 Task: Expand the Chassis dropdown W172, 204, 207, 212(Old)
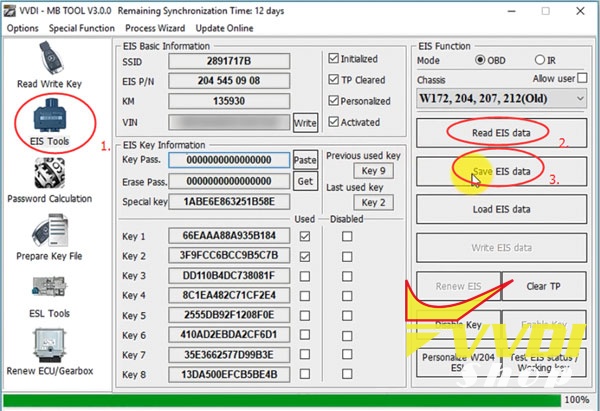tap(501, 99)
